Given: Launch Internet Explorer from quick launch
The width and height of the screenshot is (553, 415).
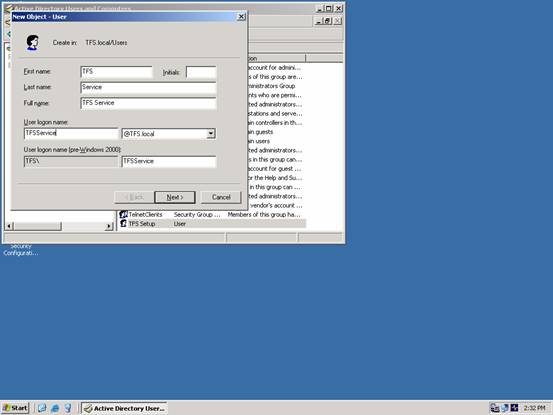Looking at the screenshot, I should tap(55, 408).
